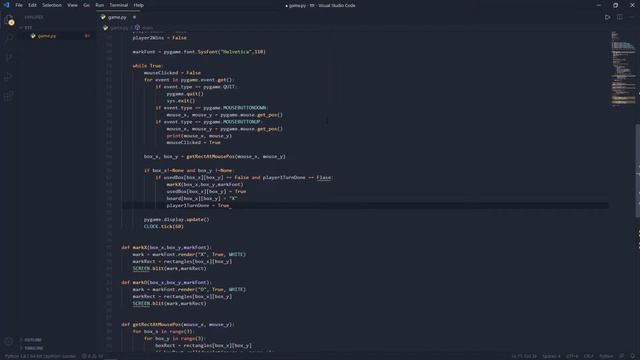Click the 'def getRectAtMousePos' line

(x=178, y=324)
